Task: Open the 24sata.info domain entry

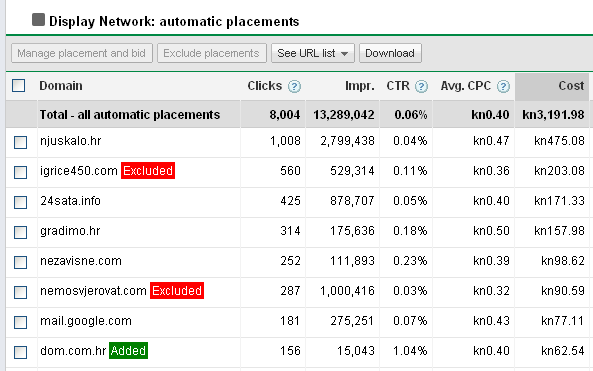Action: (x=70, y=200)
